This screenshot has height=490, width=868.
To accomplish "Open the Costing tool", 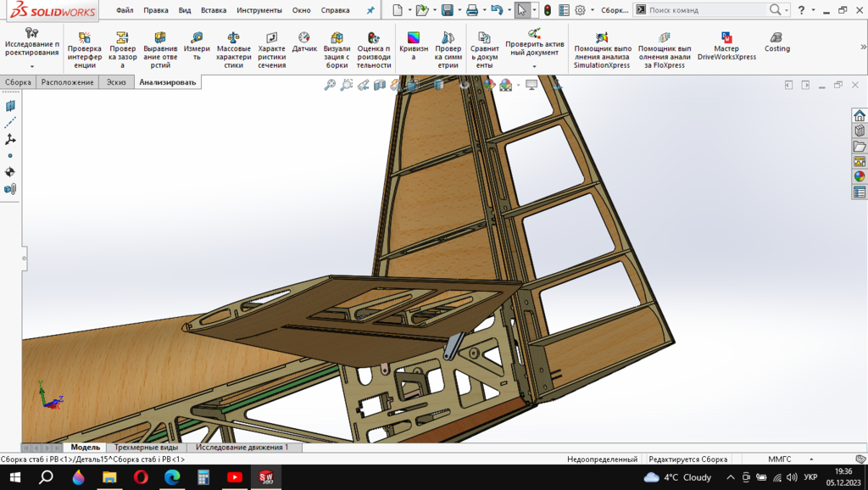I will tap(776, 43).
